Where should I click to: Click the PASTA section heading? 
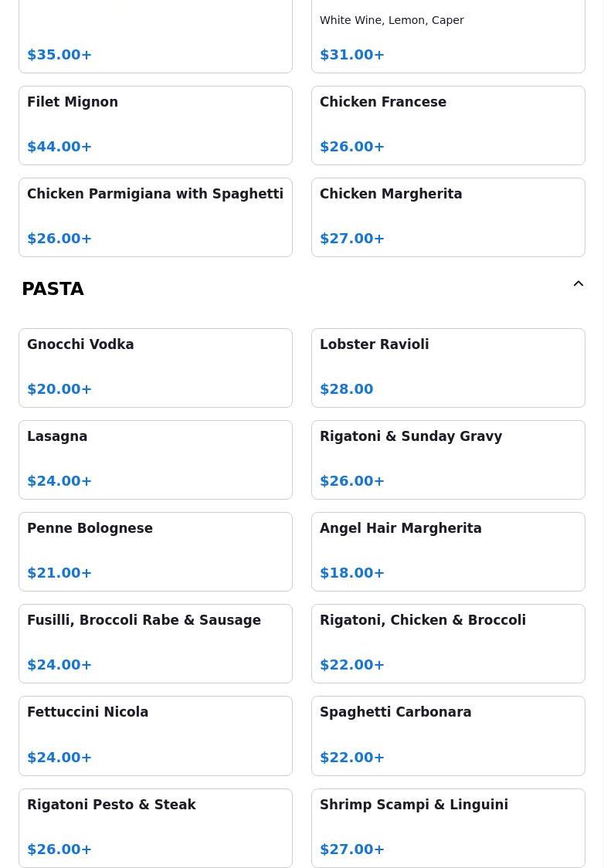tap(53, 289)
